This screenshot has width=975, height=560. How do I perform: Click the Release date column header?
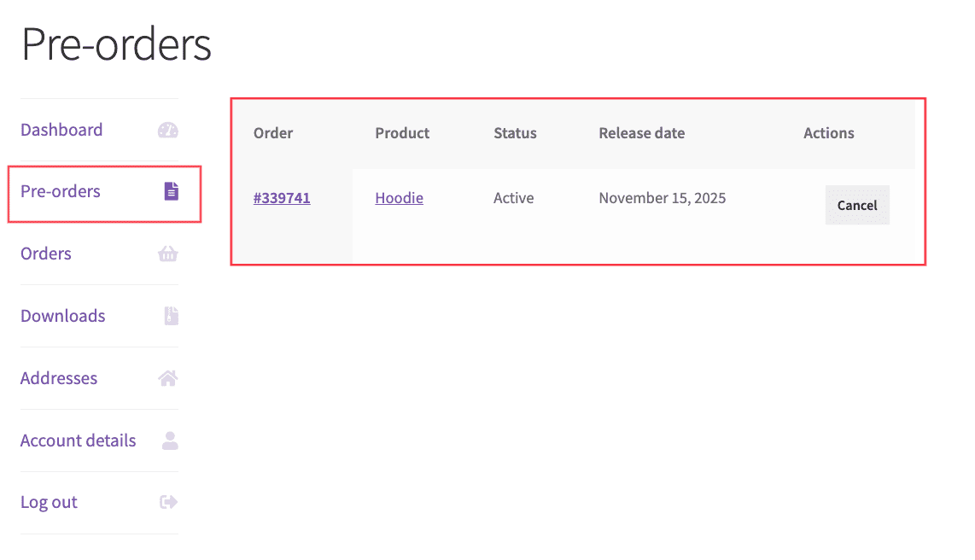pyautogui.click(x=641, y=133)
